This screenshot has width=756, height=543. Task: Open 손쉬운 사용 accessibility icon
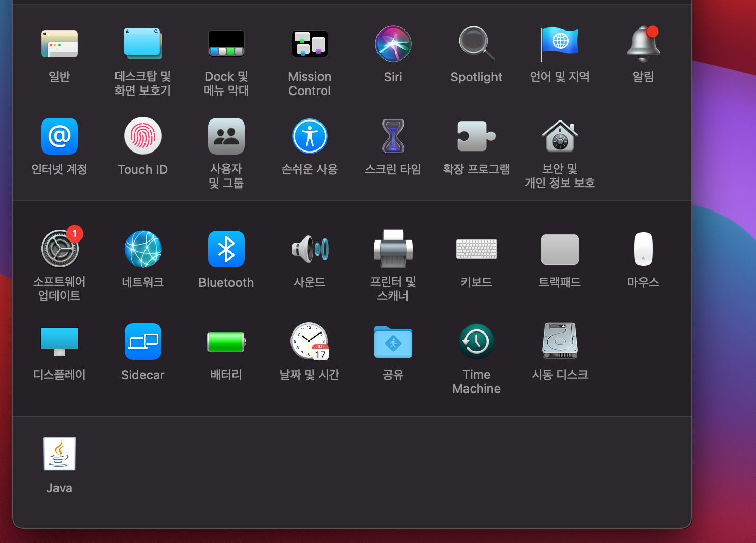(310, 136)
